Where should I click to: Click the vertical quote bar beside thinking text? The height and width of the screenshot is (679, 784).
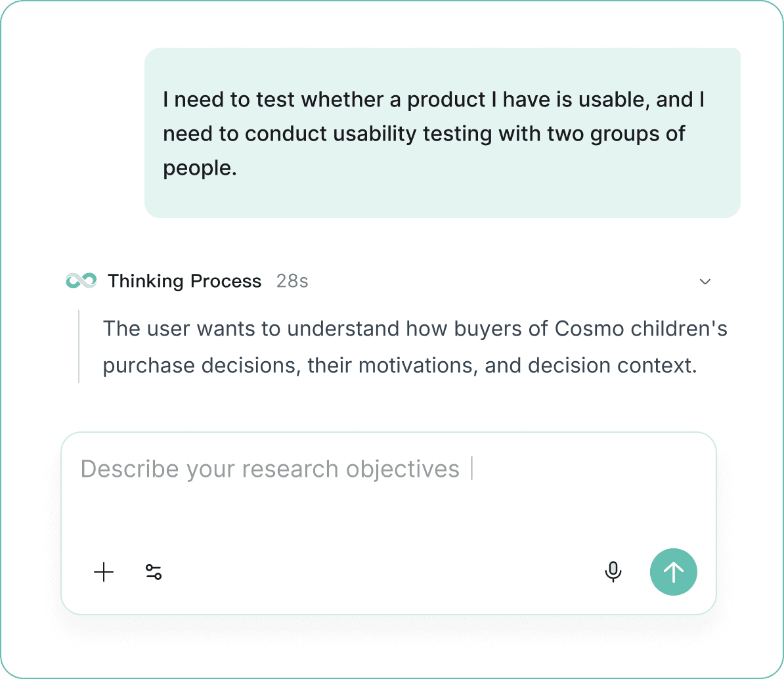point(79,347)
